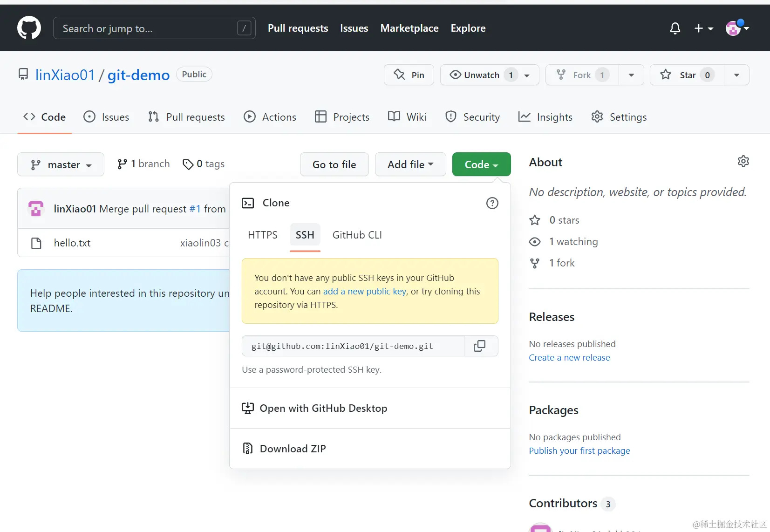Open Explore in top navigation
770x532 pixels.
pyautogui.click(x=468, y=28)
